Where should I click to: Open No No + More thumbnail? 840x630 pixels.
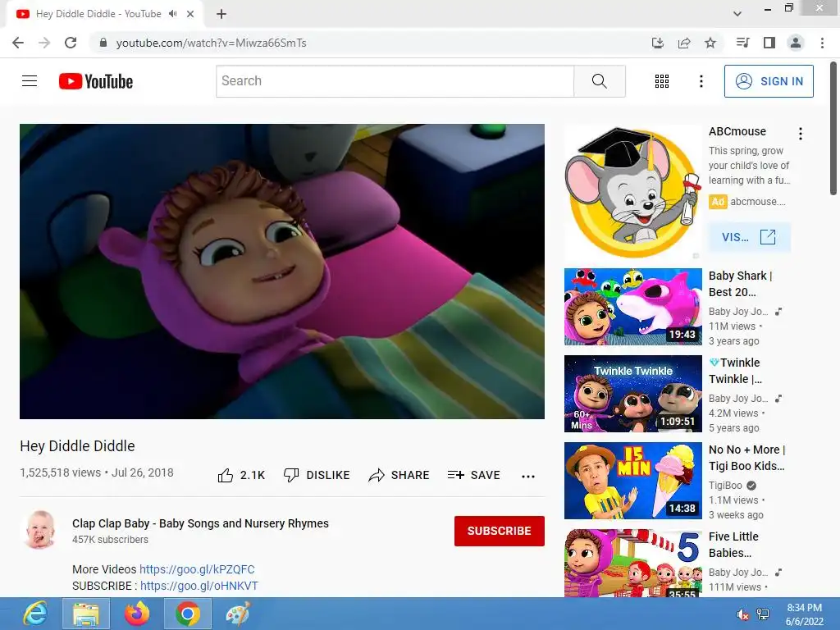click(632, 481)
